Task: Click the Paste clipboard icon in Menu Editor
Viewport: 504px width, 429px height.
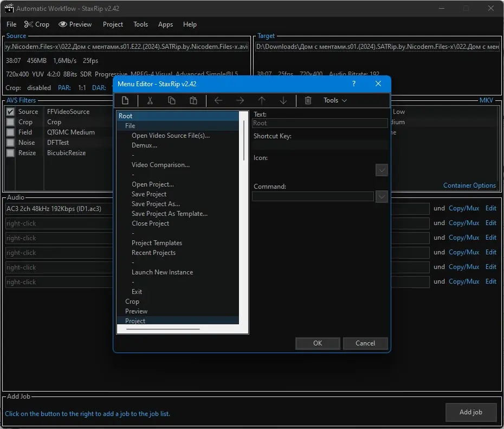Action: pos(193,100)
